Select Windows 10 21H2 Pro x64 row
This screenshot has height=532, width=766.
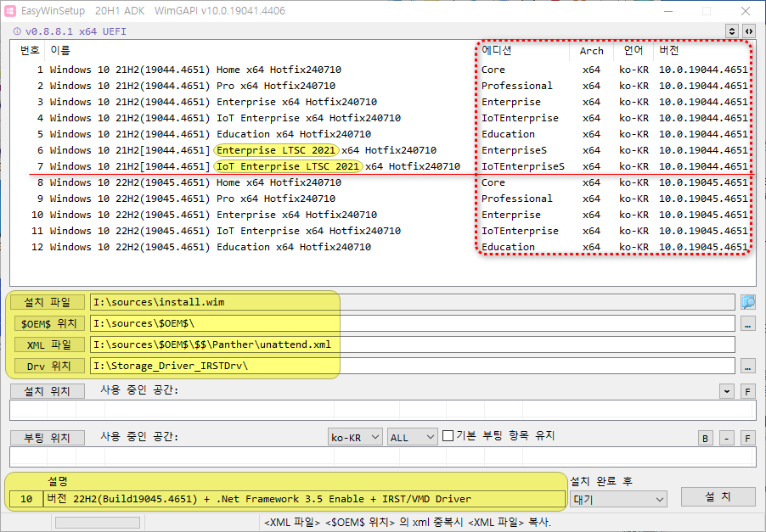382,86
